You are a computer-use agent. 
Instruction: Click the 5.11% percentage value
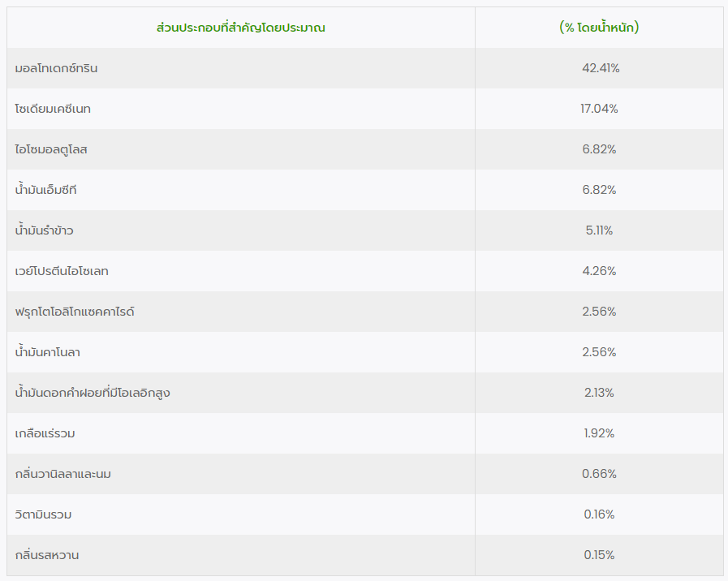pyautogui.click(x=599, y=230)
